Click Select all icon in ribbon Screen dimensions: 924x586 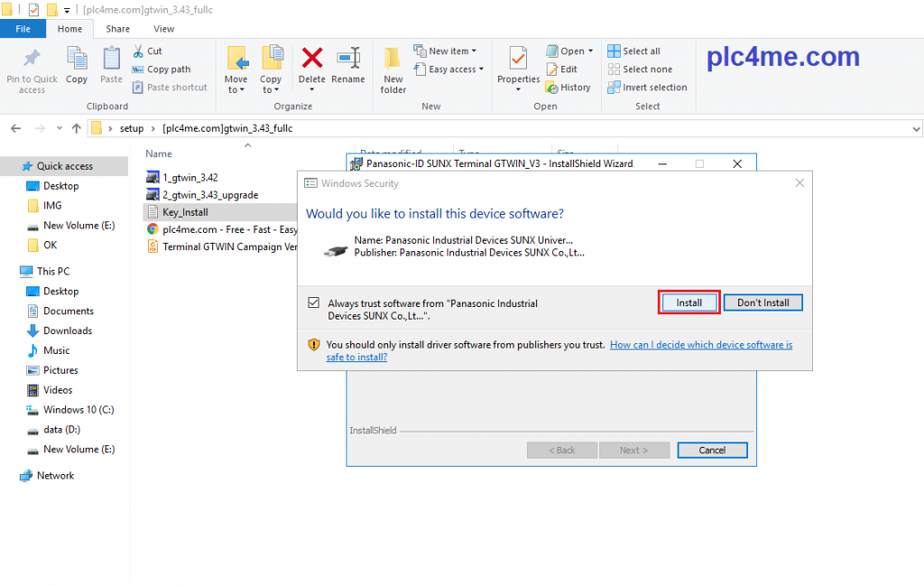614,51
